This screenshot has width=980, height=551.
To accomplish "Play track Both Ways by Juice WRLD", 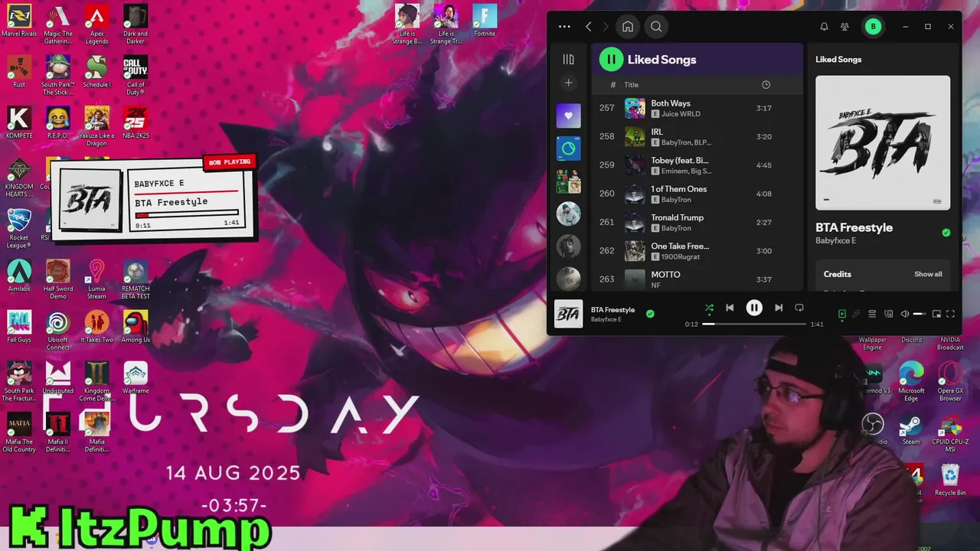I will 697,108.
